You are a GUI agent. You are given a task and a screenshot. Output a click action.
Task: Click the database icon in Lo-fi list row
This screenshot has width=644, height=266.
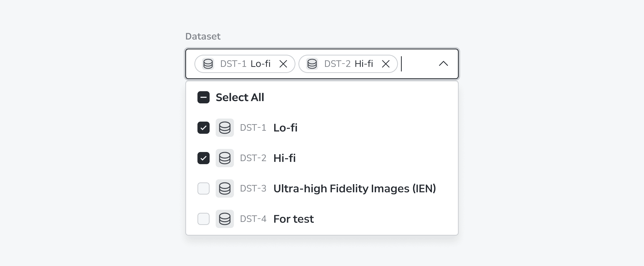(x=225, y=128)
